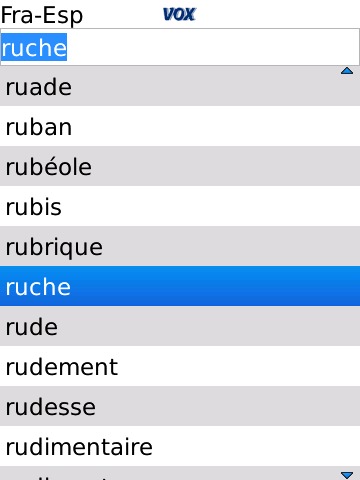This screenshot has width=360, height=480.
Task: Click the search field containing ruche
Action: coord(180,47)
